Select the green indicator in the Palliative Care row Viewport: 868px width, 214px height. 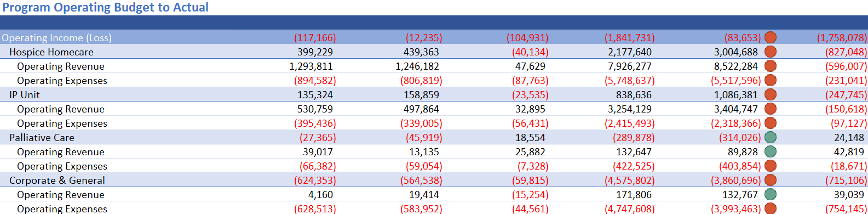771,137
